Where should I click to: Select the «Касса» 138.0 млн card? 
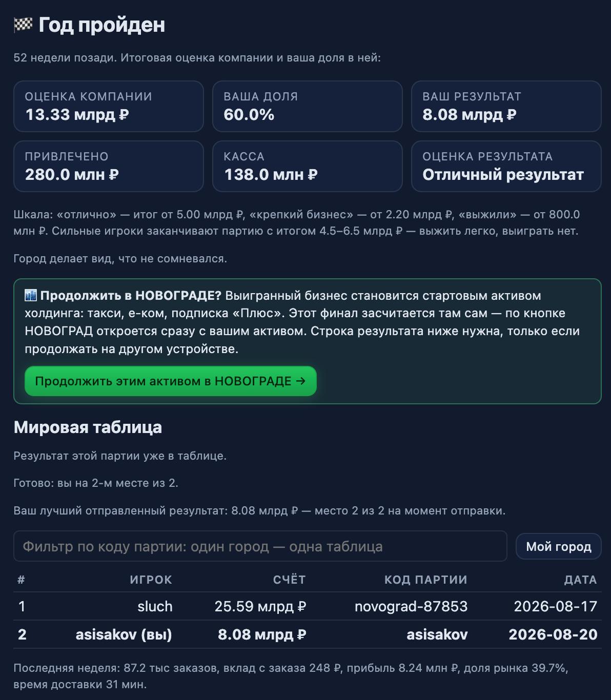(x=308, y=166)
